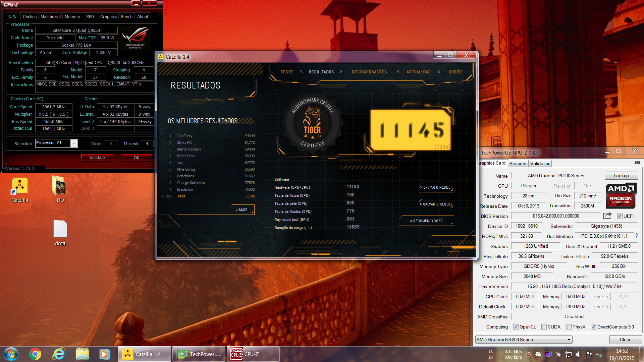Open the SOBRE tab in Catzilla
Screen dimensions: 644x362
455,72
